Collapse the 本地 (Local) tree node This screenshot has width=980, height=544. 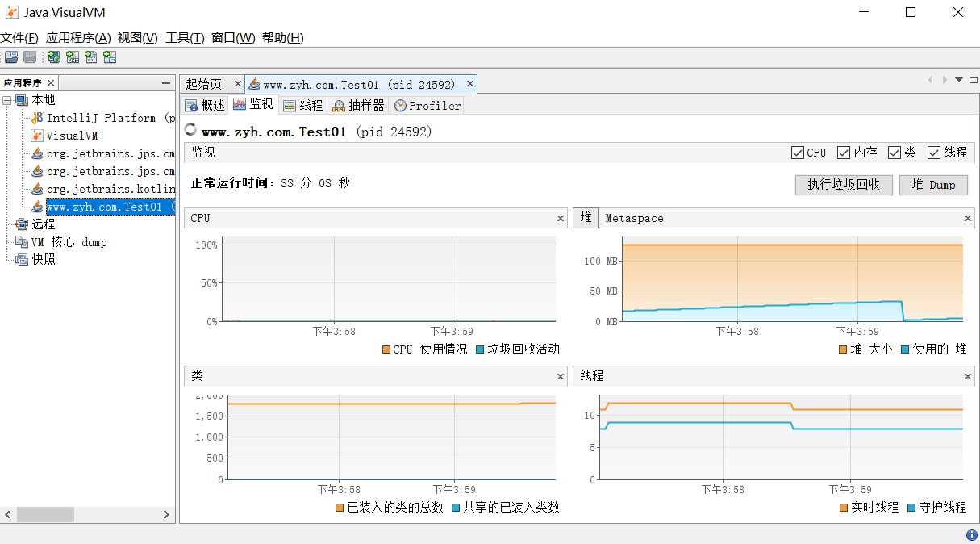point(6,100)
